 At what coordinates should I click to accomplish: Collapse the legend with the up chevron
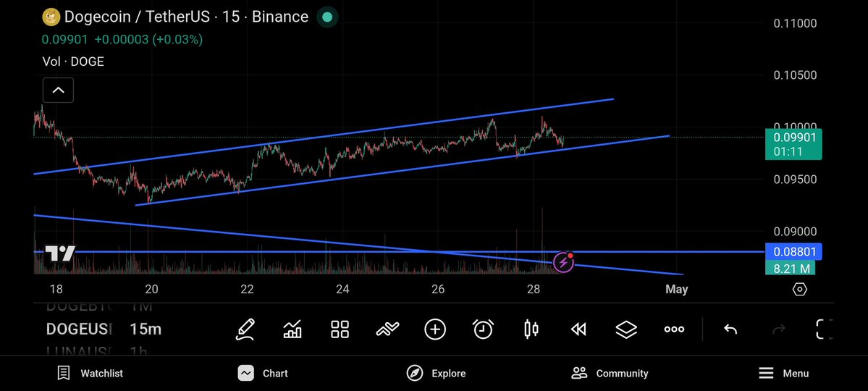pyautogui.click(x=58, y=91)
